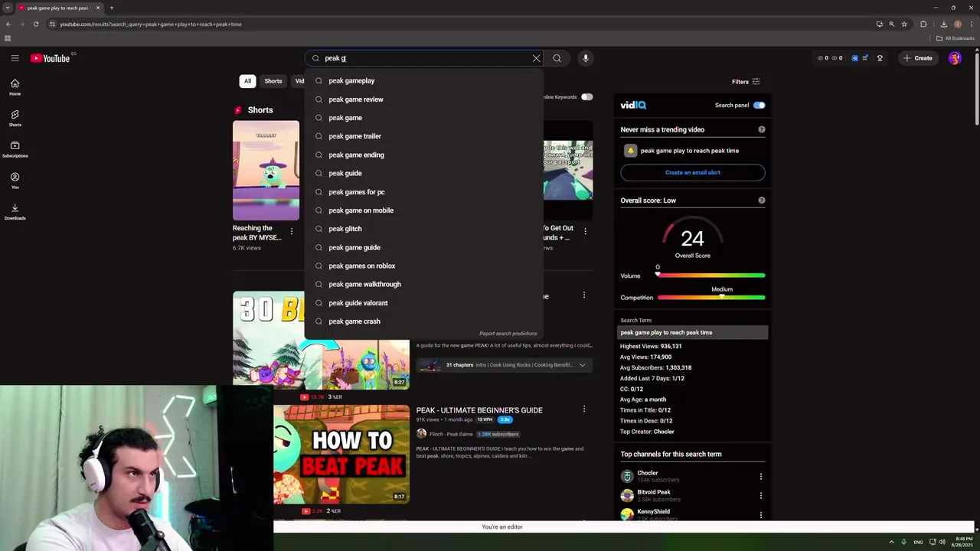
Task: Select the All filter chip
Action: click(x=247, y=81)
